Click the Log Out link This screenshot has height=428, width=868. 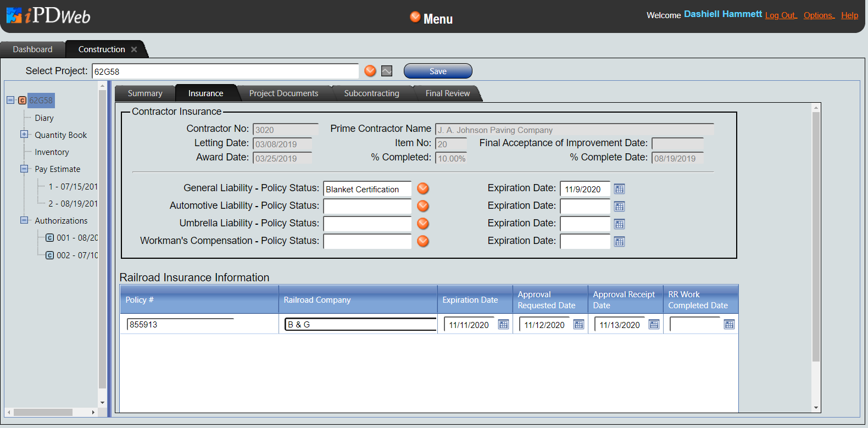[781, 15]
